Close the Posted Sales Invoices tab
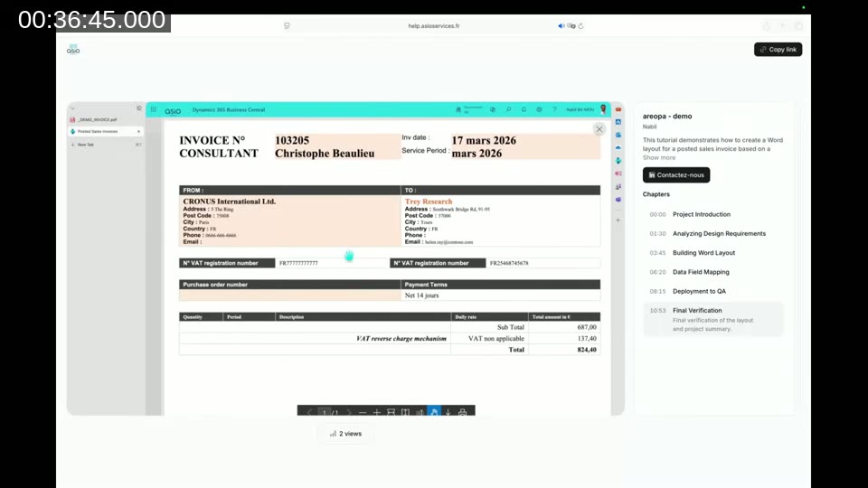 (138, 132)
